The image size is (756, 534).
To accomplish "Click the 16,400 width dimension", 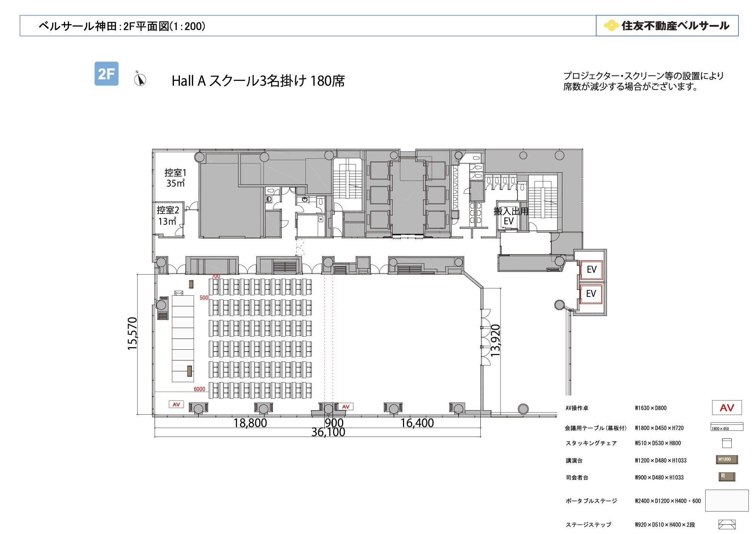I will (417, 423).
